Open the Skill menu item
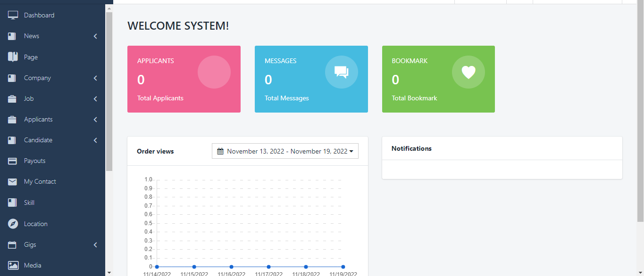The height and width of the screenshot is (276, 644). click(x=29, y=203)
